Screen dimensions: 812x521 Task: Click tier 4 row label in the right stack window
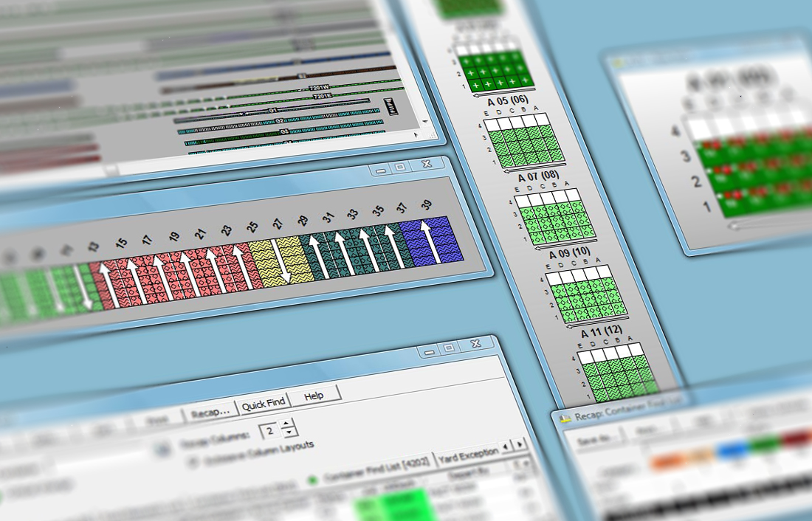674,131
